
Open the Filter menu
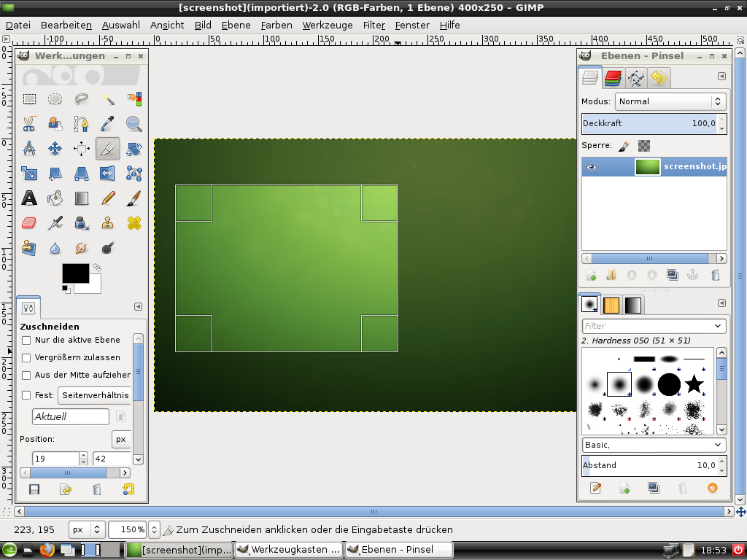click(374, 26)
